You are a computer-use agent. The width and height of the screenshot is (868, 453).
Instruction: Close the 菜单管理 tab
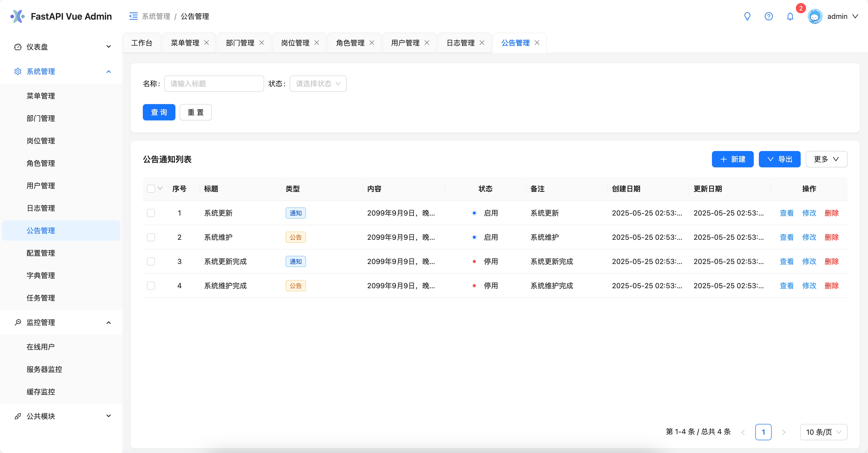[x=207, y=43]
